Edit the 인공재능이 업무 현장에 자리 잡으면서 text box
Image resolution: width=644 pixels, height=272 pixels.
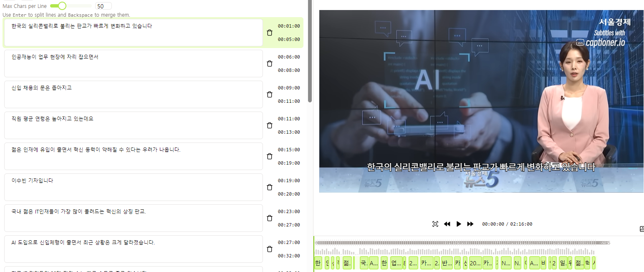pyautogui.click(x=134, y=64)
